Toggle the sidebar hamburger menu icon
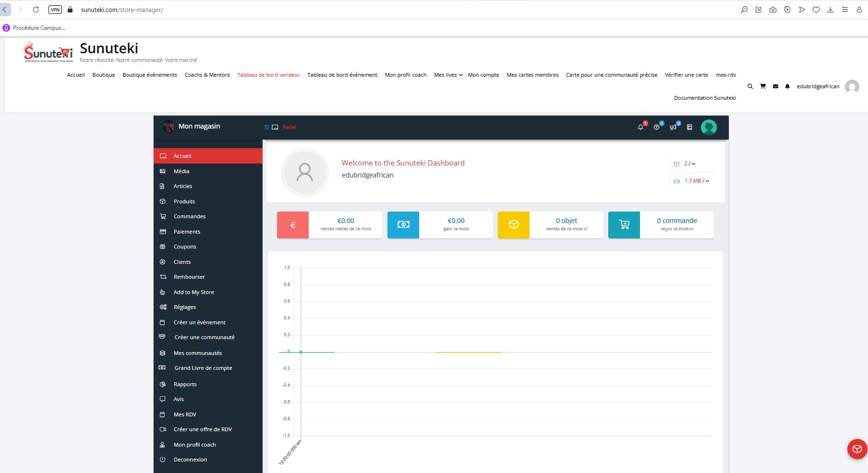 tap(266, 127)
